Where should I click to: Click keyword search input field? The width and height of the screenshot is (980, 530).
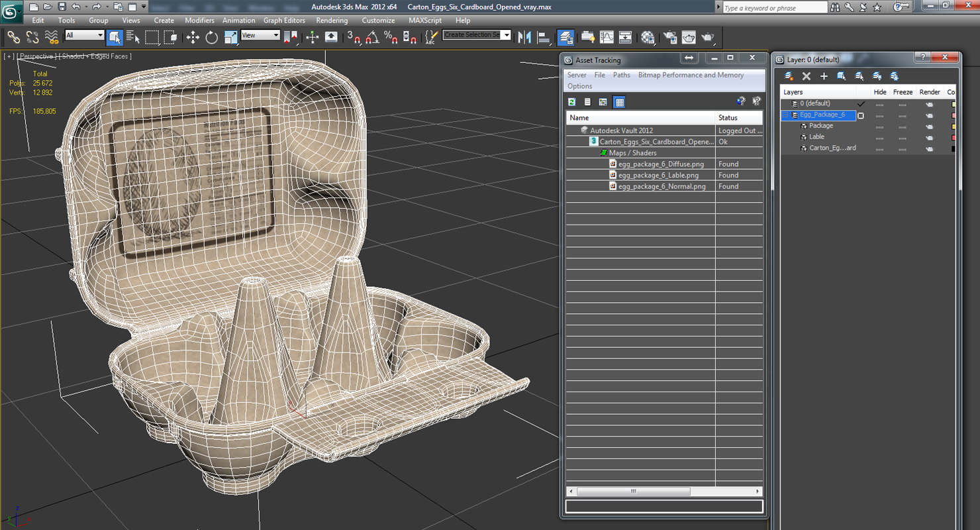point(775,8)
